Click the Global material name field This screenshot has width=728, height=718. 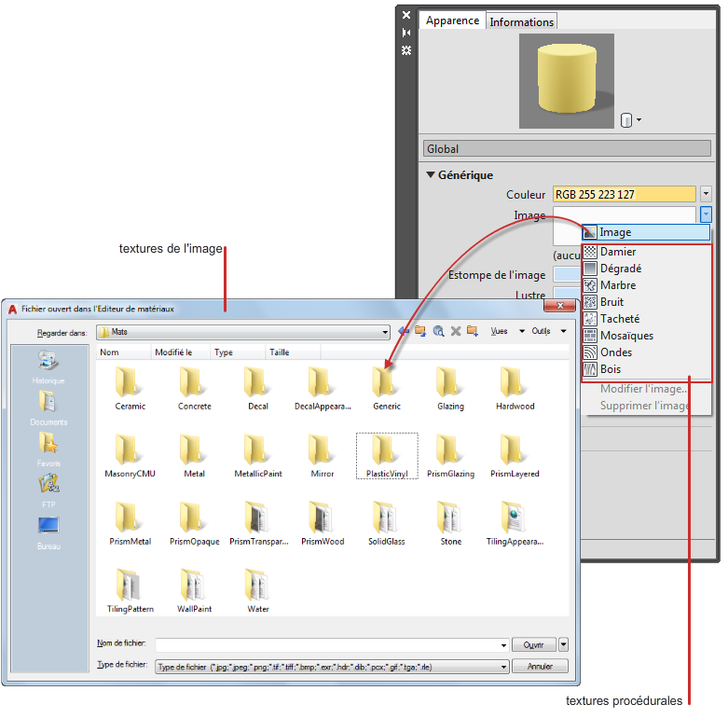(567, 149)
